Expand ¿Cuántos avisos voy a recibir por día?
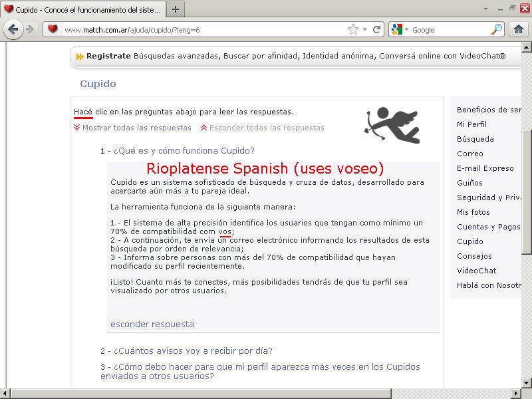The width and height of the screenshot is (532, 399). 193,351
